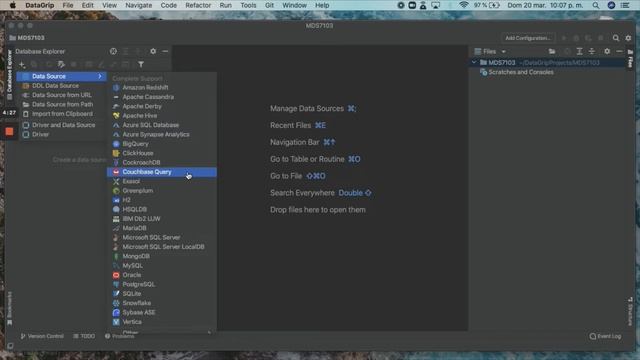Expand all in the Files panel
The width and height of the screenshot is (640, 360).
click(x=579, y=51)
